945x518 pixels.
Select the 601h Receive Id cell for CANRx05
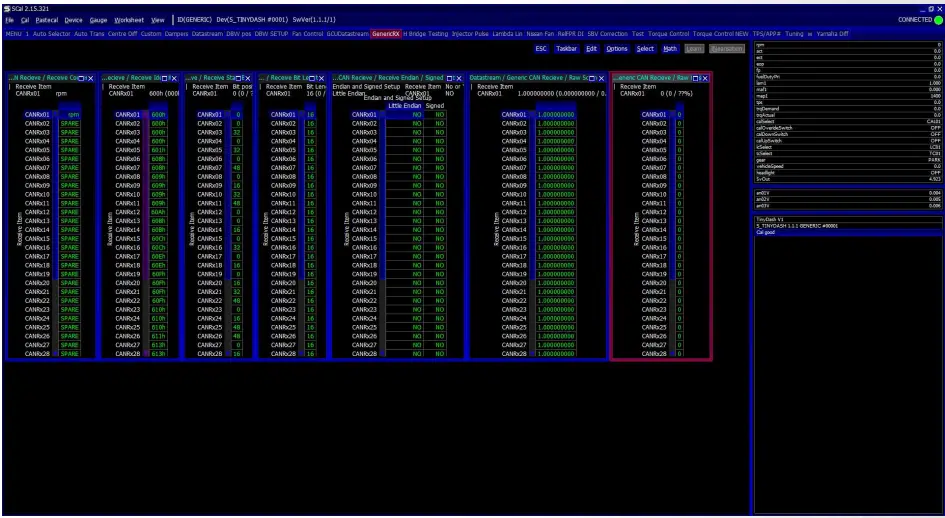[x=158, y=150]
